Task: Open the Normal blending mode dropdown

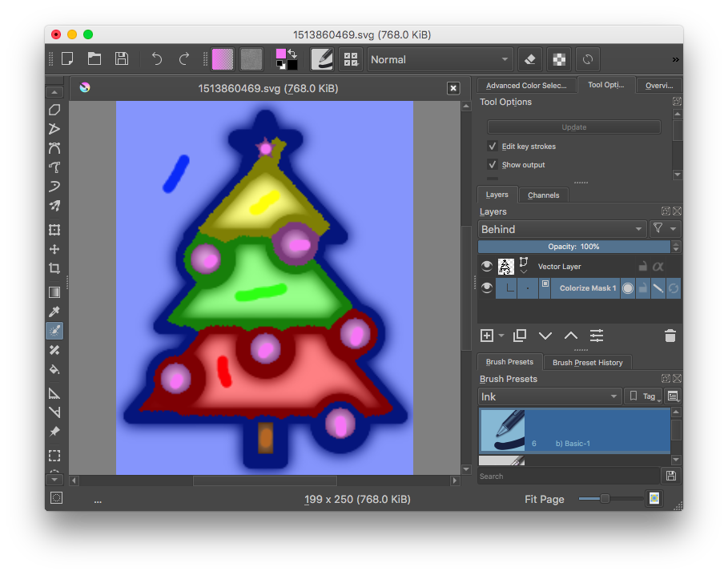Action: click(439, 58)
